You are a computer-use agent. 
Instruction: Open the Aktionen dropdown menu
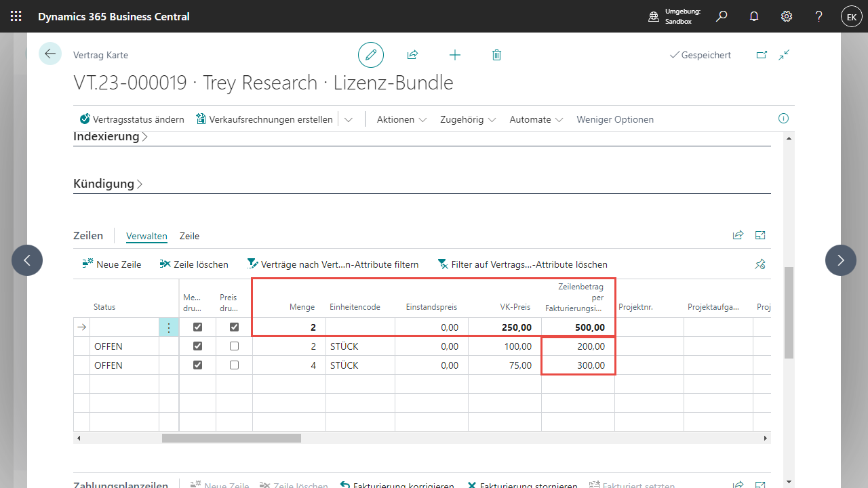[x=401, y=119]
